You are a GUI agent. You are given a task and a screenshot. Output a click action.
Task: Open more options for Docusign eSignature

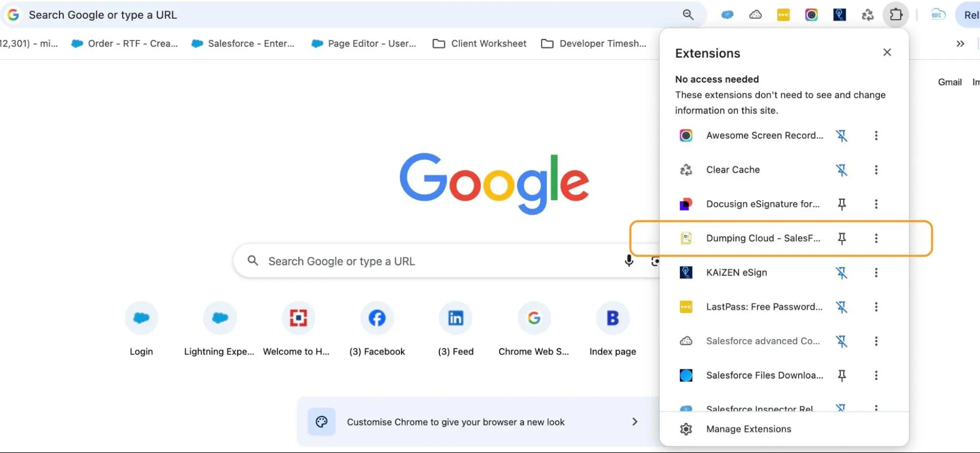(x=876, y=204)
